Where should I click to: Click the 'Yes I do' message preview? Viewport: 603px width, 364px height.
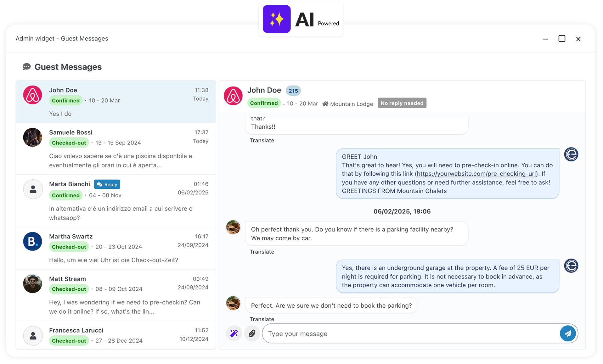coord(60,114)
